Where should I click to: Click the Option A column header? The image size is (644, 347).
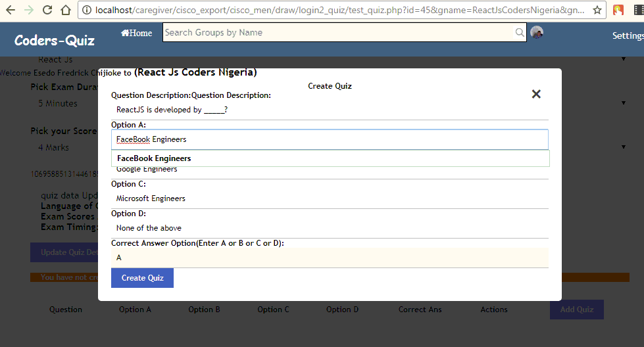pyautogui.click(x=135, y=310)
